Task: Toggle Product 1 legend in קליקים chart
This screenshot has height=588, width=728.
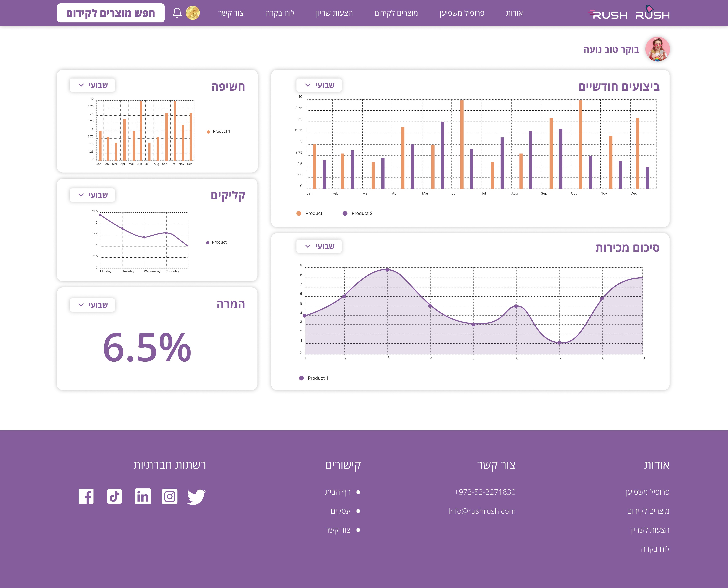Action: tap(218, 242)
